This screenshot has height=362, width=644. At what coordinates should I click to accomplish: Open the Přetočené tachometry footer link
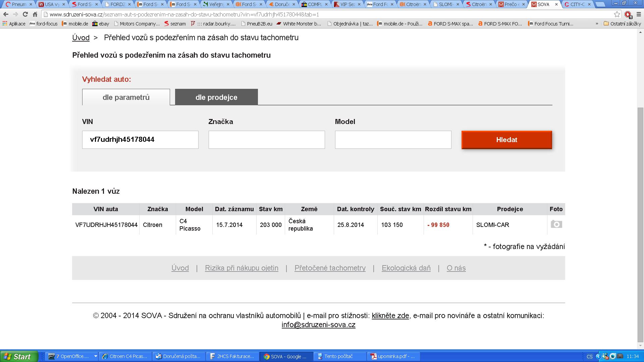point(330,268)
